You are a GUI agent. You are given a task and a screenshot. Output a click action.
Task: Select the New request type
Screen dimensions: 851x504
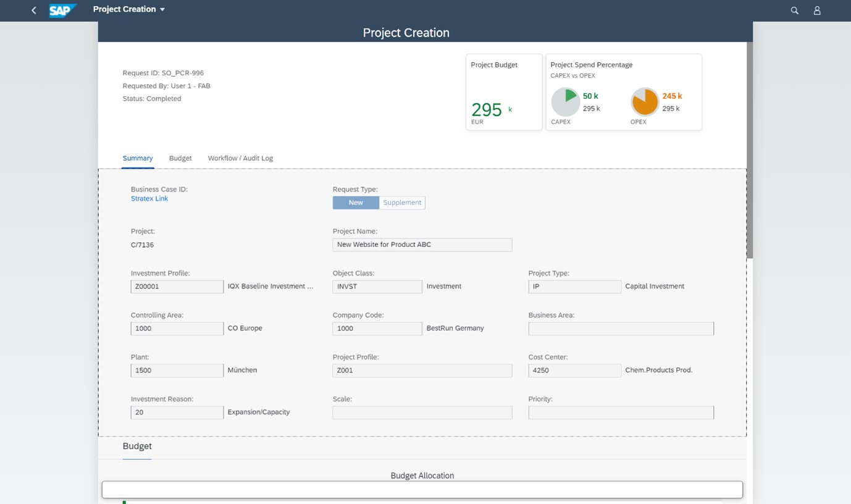click(356, 202)
